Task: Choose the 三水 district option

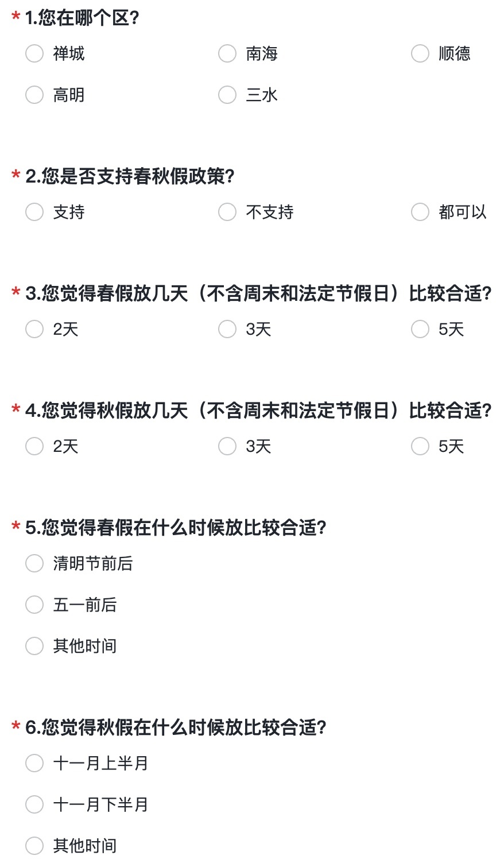Action: tap(227, 95)
